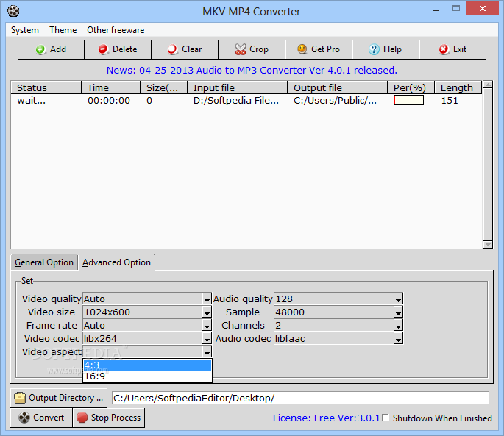Click the Help question mark icon
This screenshot has height=436, width=504.
(374, 49)
